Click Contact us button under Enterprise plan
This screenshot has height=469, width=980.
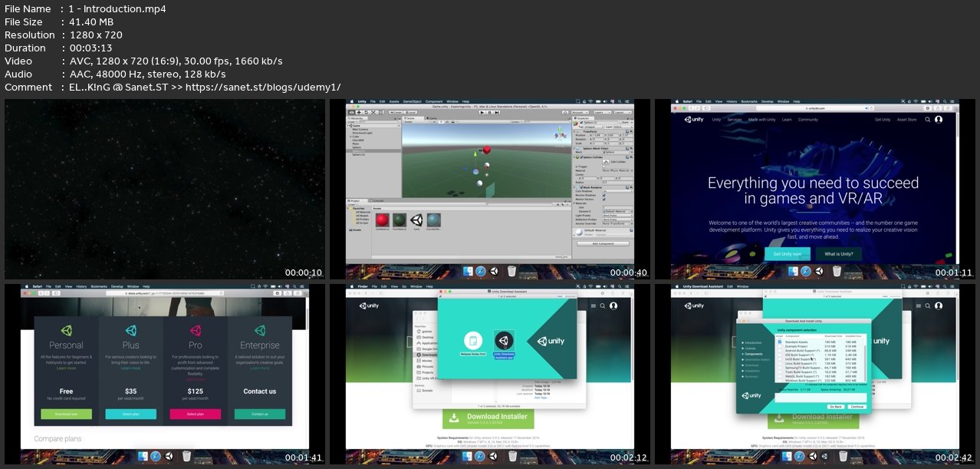259,414
